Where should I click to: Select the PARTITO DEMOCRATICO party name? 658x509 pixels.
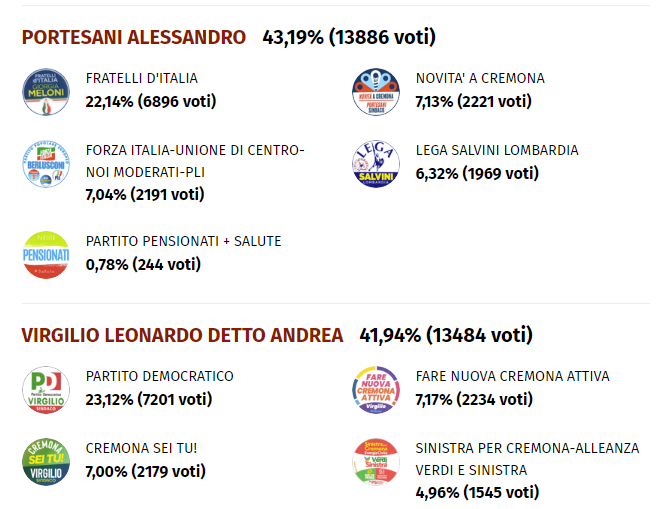[160, 376]
